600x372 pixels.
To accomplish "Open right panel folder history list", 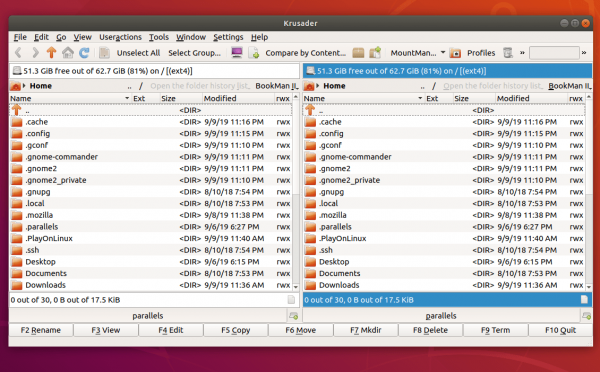I will pyautogui.click(x=493, y=86).
